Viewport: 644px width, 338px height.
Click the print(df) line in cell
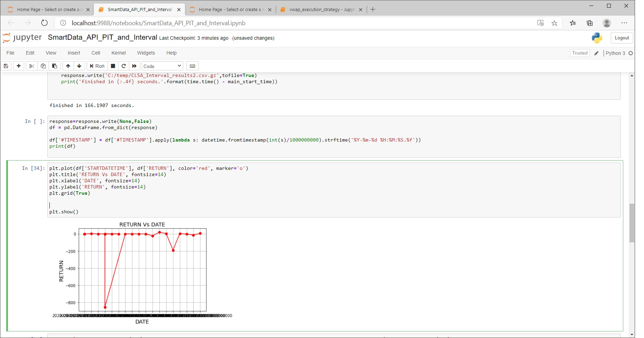63,146
